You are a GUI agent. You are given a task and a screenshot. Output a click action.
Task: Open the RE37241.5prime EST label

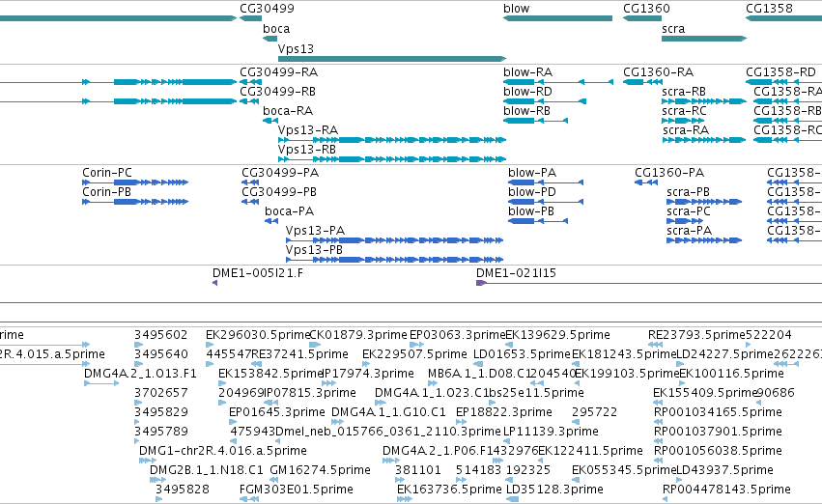point(299,354)
